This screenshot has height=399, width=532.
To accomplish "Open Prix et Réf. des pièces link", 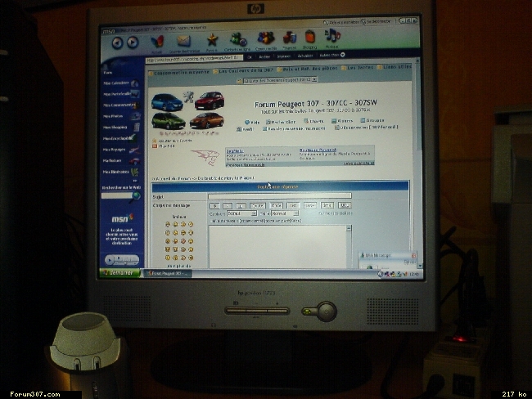I will [307, 69].
